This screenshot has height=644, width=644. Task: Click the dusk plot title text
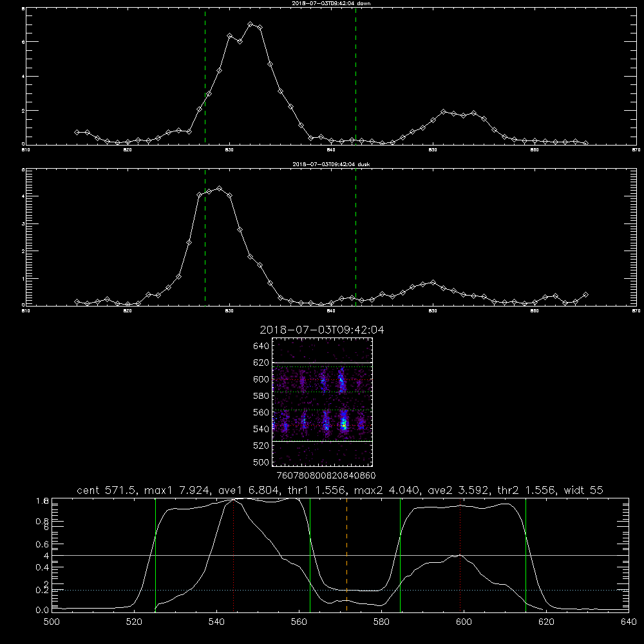point(331,164)
